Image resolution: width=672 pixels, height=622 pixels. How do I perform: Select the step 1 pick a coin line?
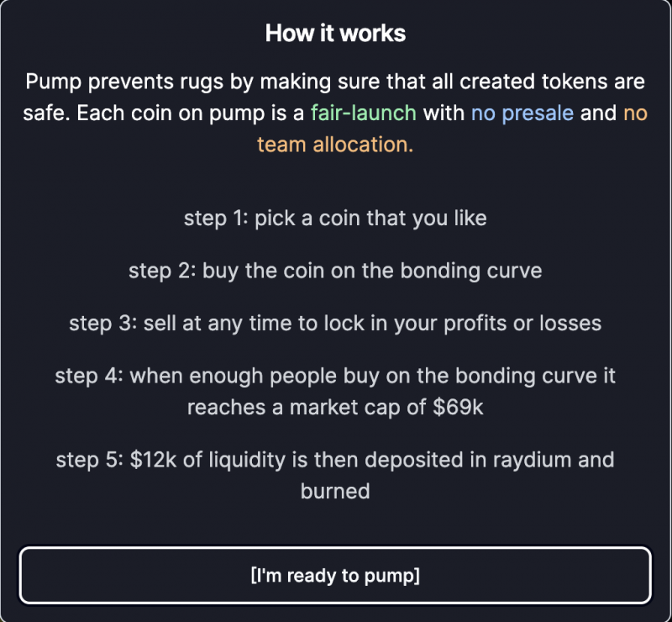335,218
